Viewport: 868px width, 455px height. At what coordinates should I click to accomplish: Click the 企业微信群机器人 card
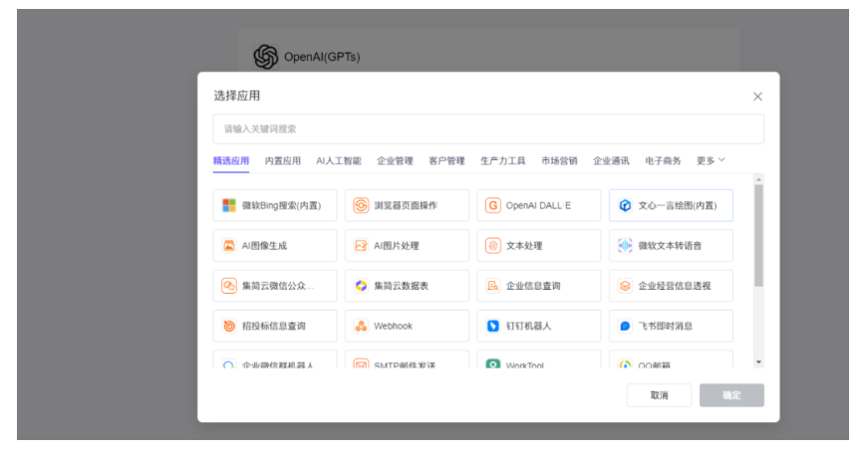275,359
